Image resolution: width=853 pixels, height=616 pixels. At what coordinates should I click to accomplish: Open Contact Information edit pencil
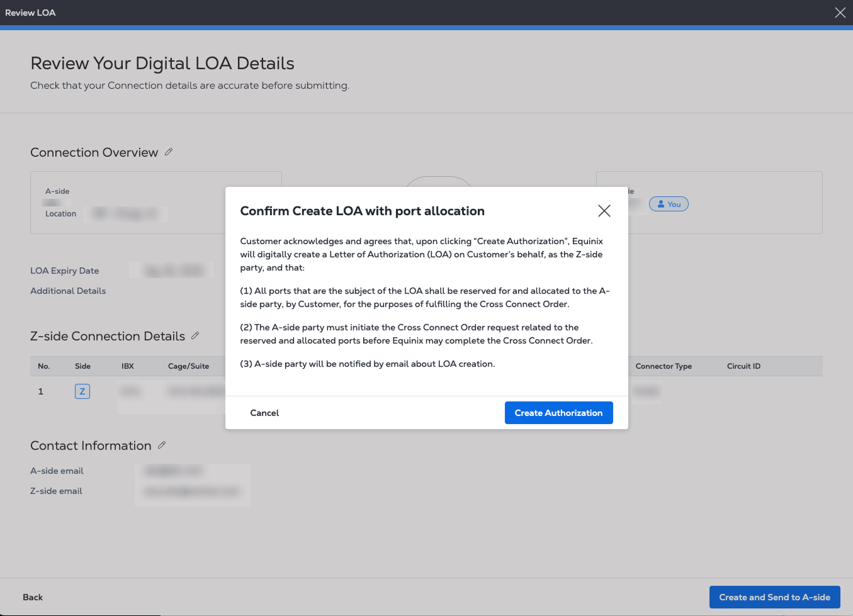click(162, 445)
